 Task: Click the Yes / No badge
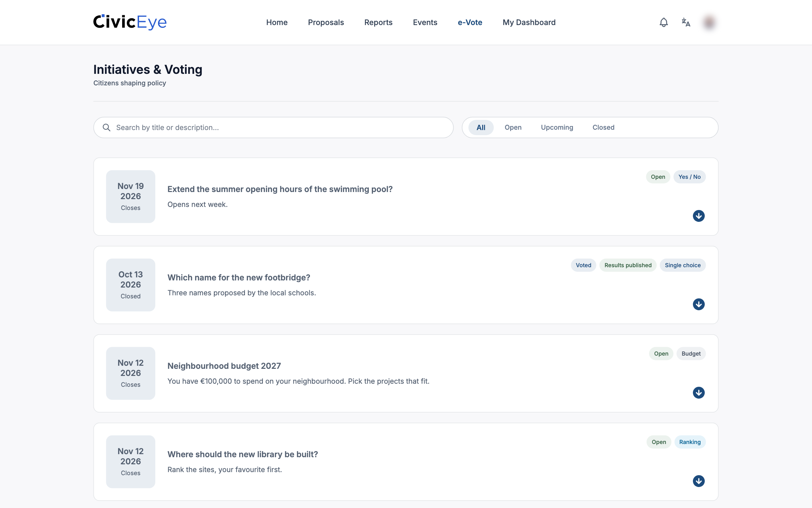click(x=689, y=177)
